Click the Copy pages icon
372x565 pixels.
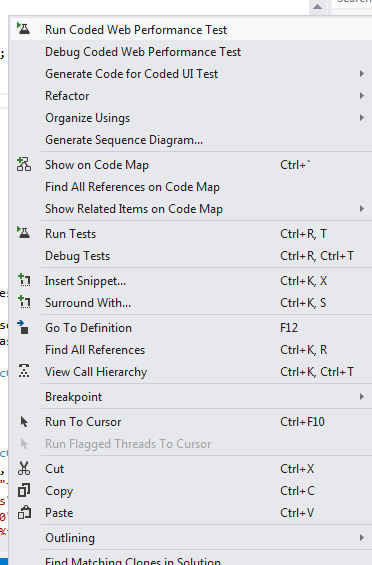(x=24, y=490)
